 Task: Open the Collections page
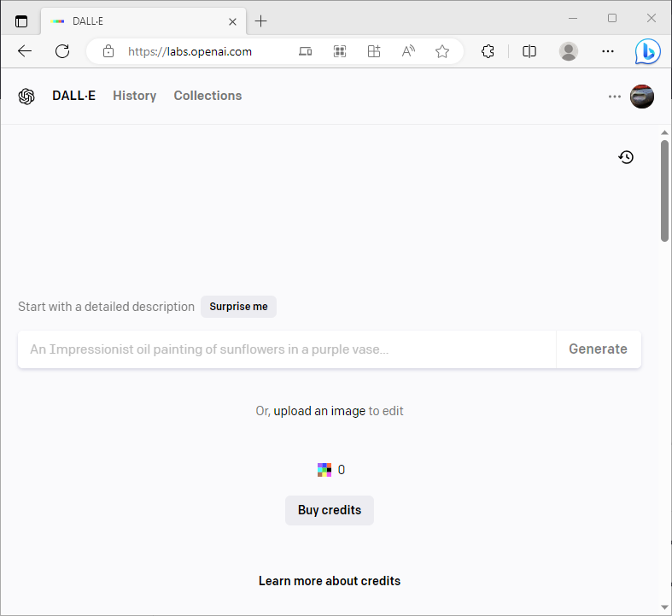click(x=207, y=96)
